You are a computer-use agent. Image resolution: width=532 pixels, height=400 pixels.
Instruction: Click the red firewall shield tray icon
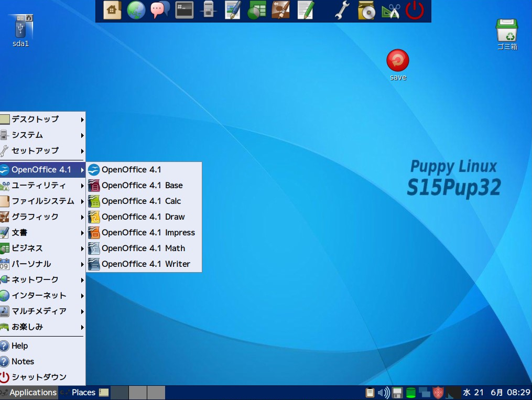tap(438, 393)
